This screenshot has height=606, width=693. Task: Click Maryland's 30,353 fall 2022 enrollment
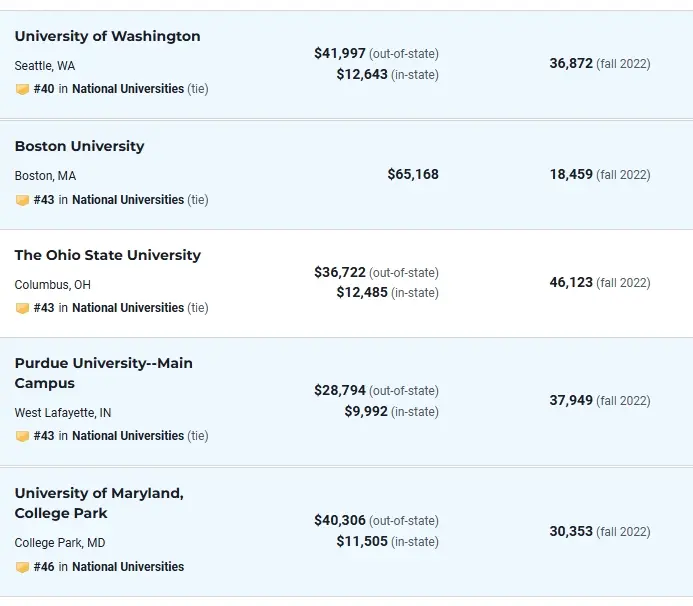[571, 532]
